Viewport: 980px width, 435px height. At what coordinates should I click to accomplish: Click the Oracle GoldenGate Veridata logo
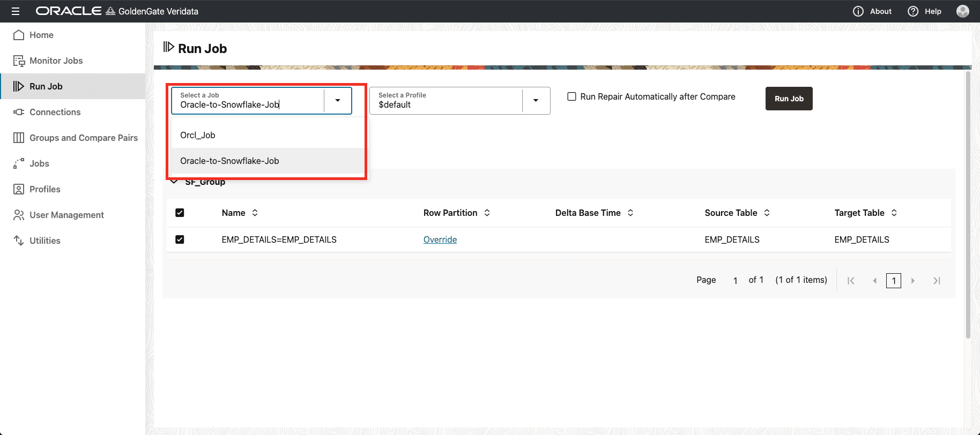click(x=117, y=11)
